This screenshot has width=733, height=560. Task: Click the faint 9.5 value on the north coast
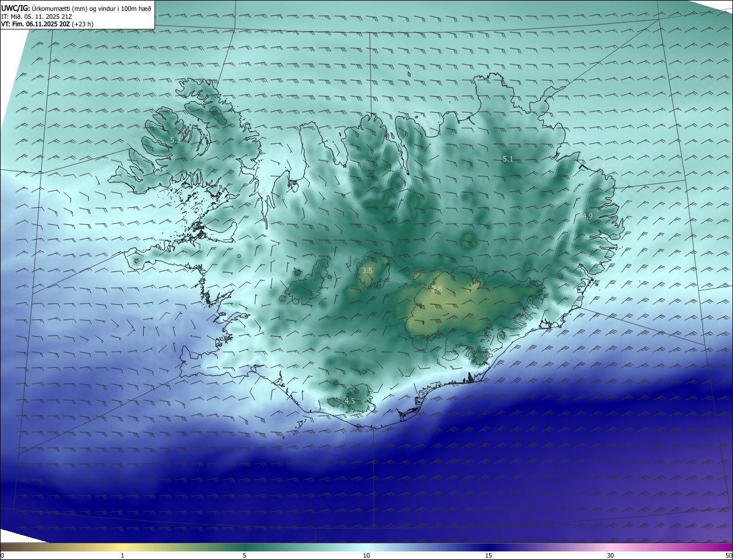point(424,124)
